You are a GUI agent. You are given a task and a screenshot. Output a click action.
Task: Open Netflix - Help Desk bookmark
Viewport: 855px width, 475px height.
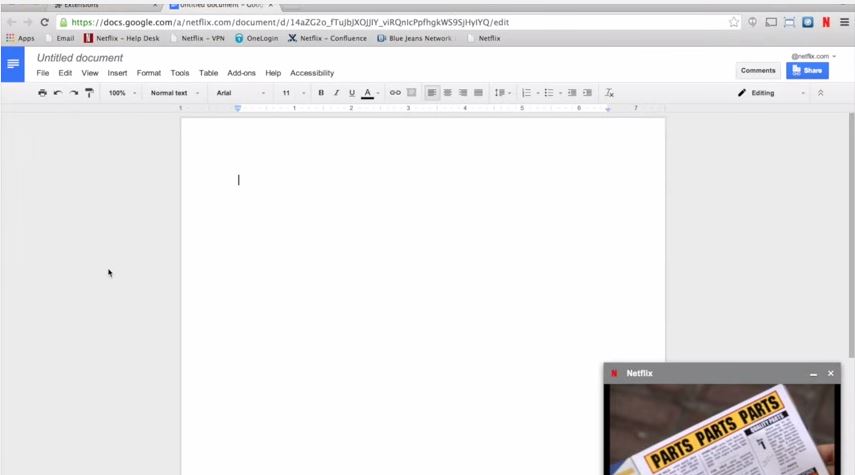tap(122, 38)
